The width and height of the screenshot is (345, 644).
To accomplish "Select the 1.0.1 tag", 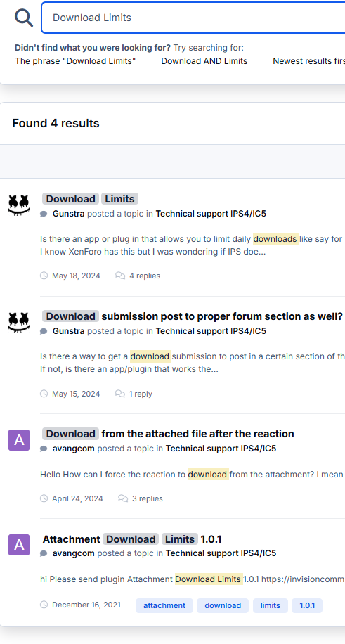I will pyautogui.click(x=307, y=605).
